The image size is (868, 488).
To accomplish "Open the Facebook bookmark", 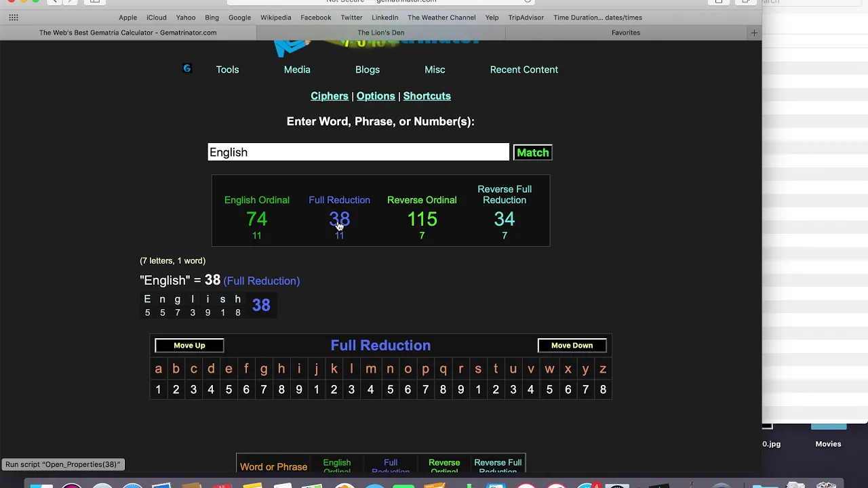I will pos(316,18).
